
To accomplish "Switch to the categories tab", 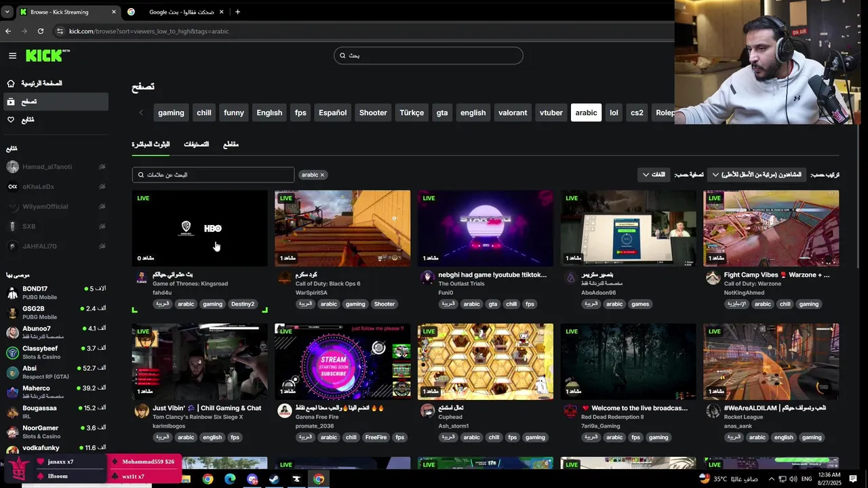I will (x=197, y=144).
